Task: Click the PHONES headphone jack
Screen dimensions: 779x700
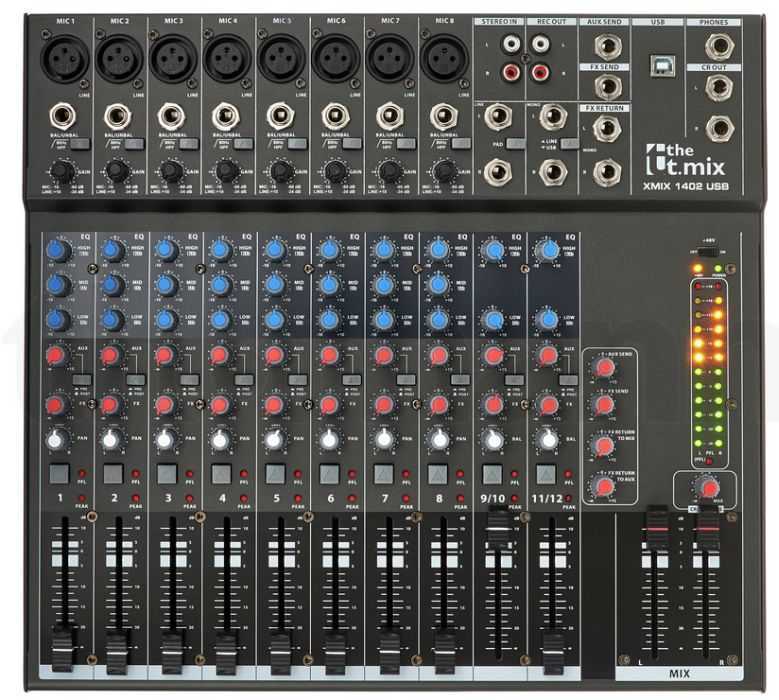Action: click(719, 46)
